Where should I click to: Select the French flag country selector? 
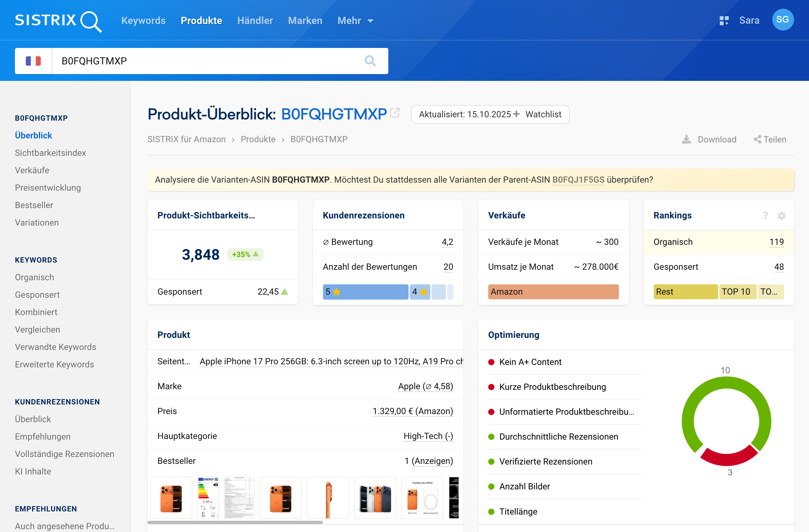(x=33, y=61)
